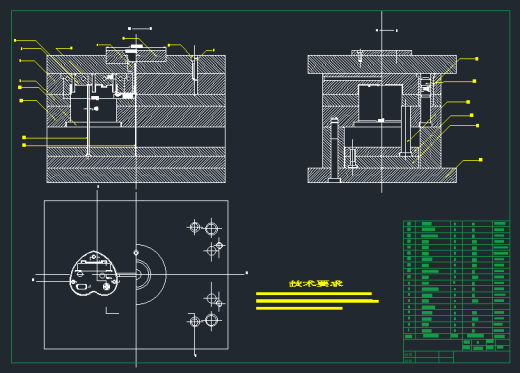Select the shortest yellow note line under 技术要求
The width and height of the screenshot is (520, 373).
coord(299,308)
